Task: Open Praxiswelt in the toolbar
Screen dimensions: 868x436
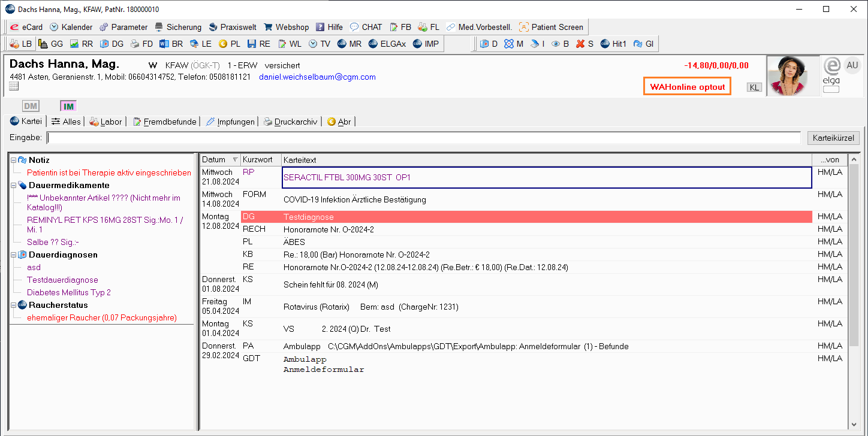Action: (x=233, y=27)
